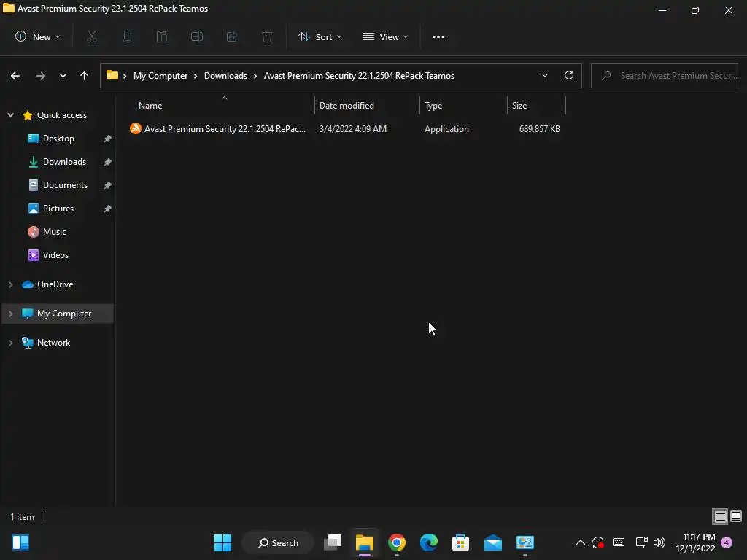The height and width of the screenshot is (560, 747).
Task: Click the Copy icon in toolbar
Action: (127, 36)
